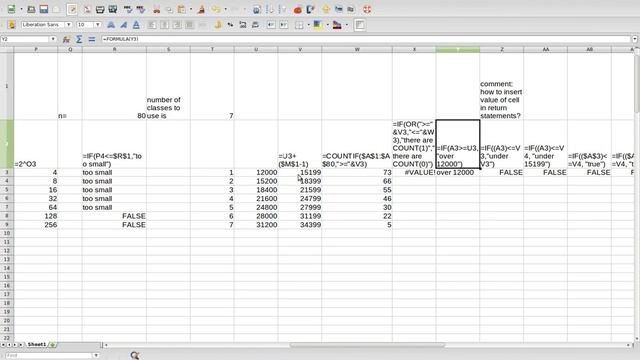640x360 pixels.
Task: Open the Function Wizard
Action: [x=66, y=39]
